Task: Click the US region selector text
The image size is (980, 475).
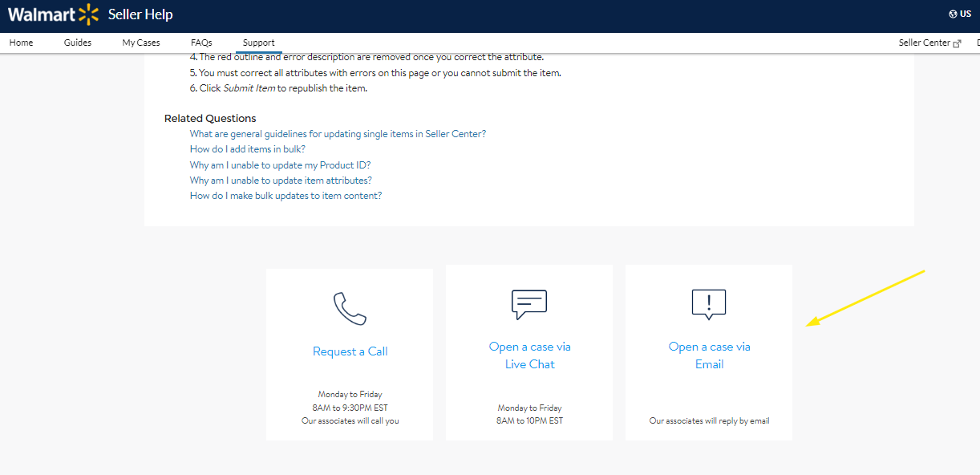Action: pos(966,14)
